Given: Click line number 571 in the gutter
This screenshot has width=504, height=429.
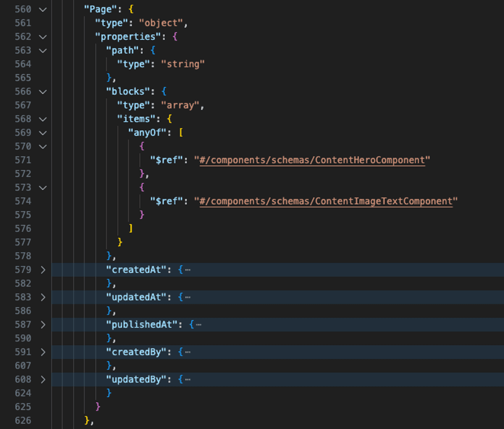Looking at the screenshot, I should [23, 160].
